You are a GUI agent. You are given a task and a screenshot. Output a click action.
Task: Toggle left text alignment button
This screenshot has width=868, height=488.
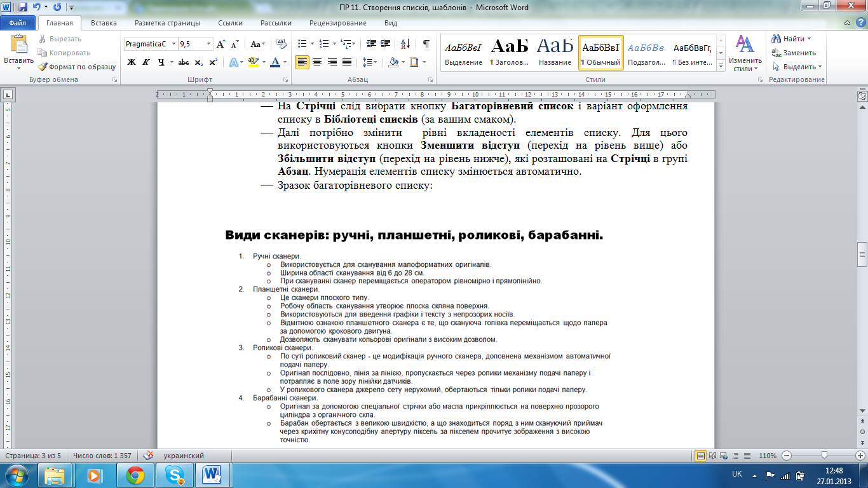coord(302,62)
